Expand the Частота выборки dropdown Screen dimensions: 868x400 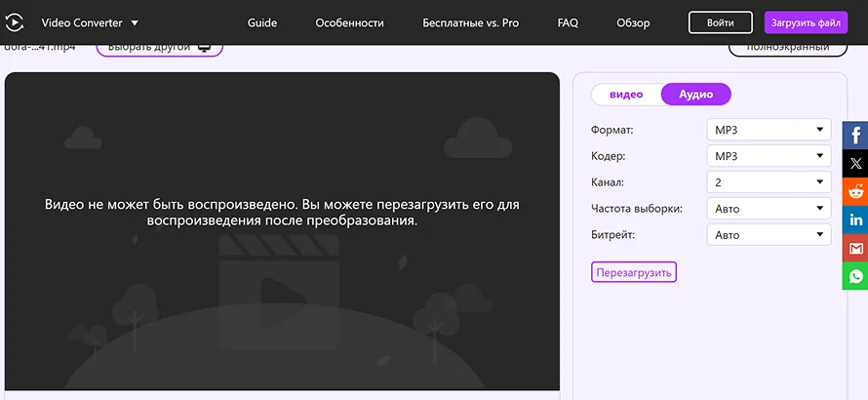769,209
